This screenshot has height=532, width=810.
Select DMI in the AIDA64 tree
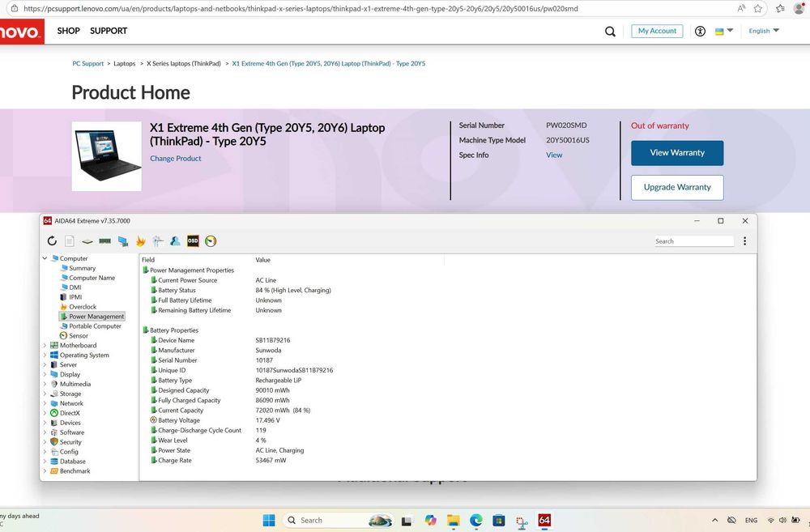[x=75, y=287]
